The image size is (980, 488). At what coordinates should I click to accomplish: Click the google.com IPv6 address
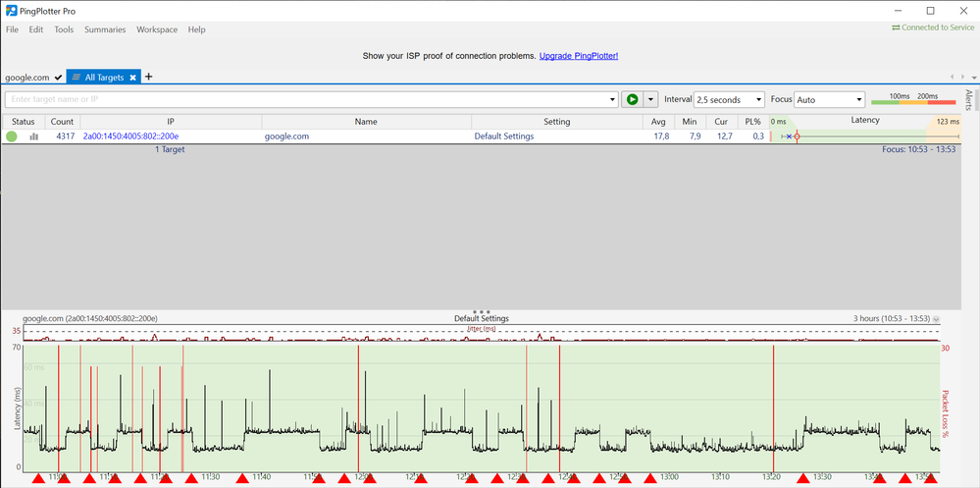(x=130, y=136)
